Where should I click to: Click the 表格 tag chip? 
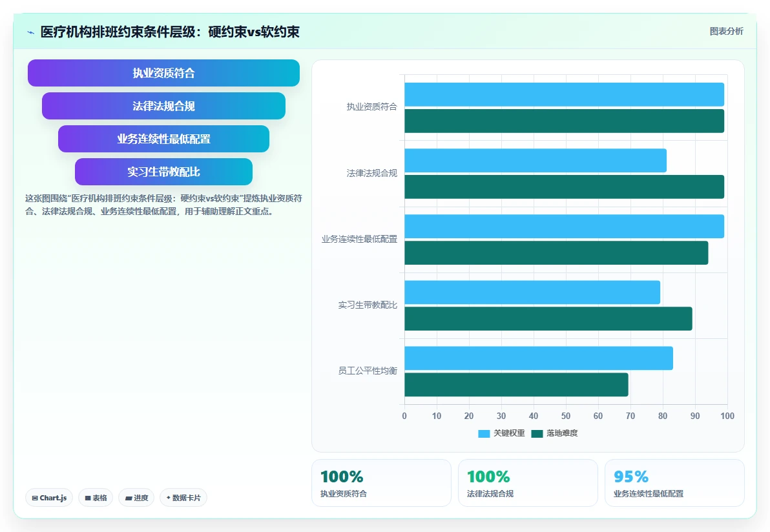click(96, 498)
